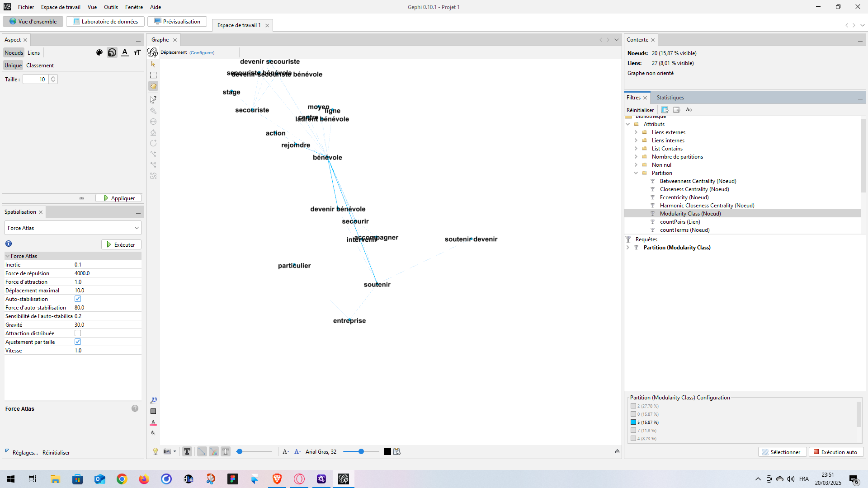
Task: Expand Partition (Modularity Class) query
Action: 628,248
